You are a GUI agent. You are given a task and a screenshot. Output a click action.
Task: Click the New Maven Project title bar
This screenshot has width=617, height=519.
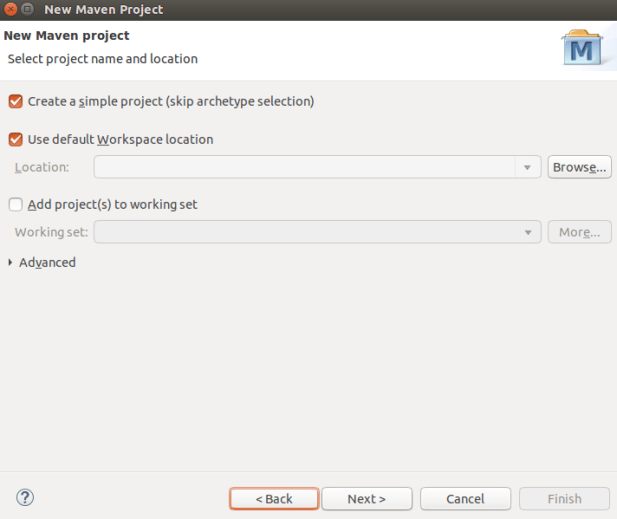pyautogui.click(x=300, y=9)
